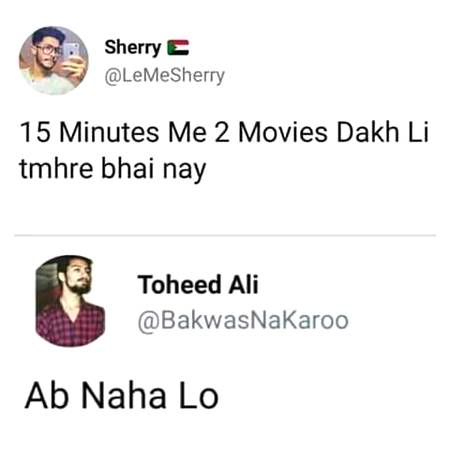Open Sherry's selfie profile picture

click(x=53, y=60)
